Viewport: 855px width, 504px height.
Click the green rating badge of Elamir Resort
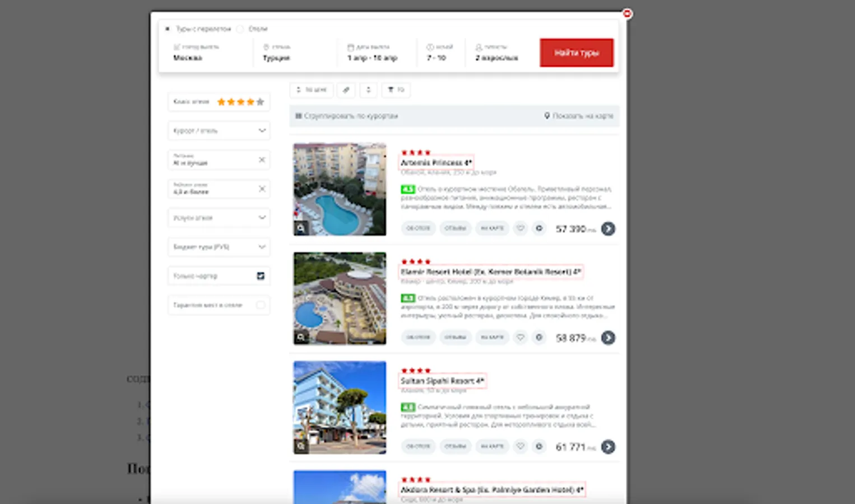pos(408,298)
